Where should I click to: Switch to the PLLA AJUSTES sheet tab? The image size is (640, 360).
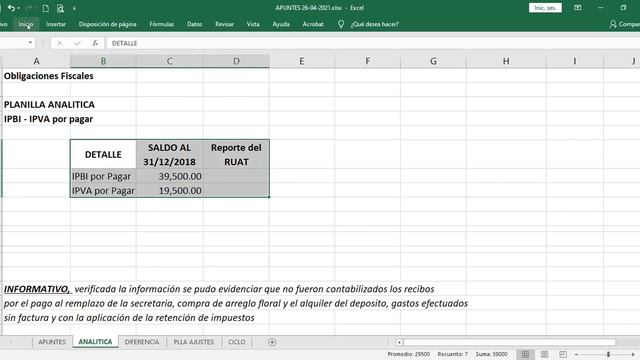[x=193, y=342]
